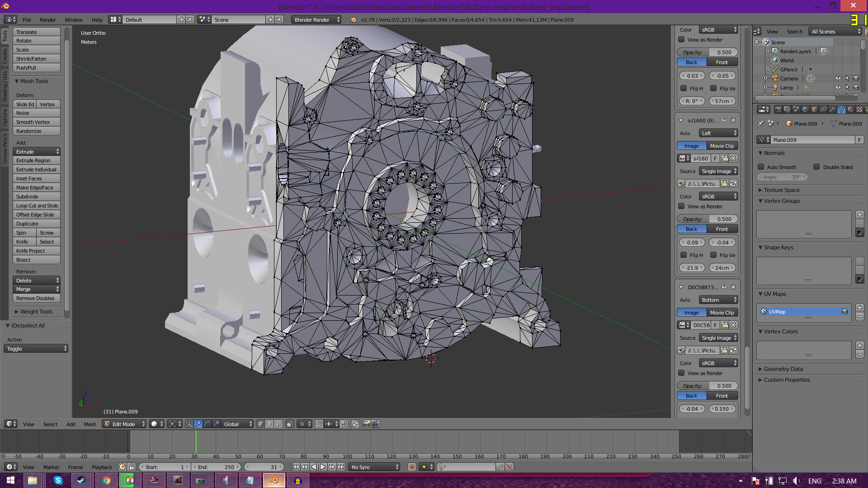Adjust the first Opacity slider

point(707,52)
